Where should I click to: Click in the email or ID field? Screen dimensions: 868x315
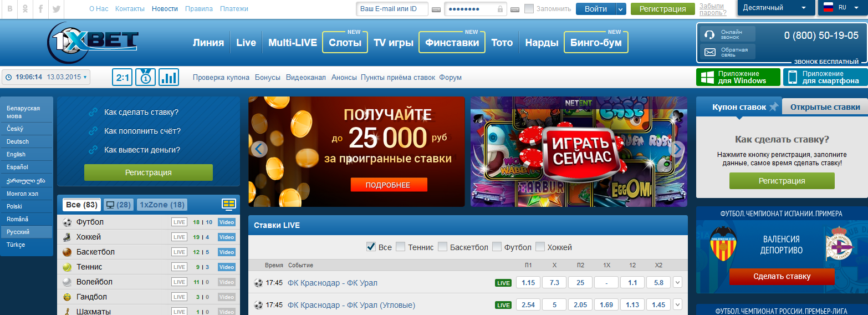(392, 9)
